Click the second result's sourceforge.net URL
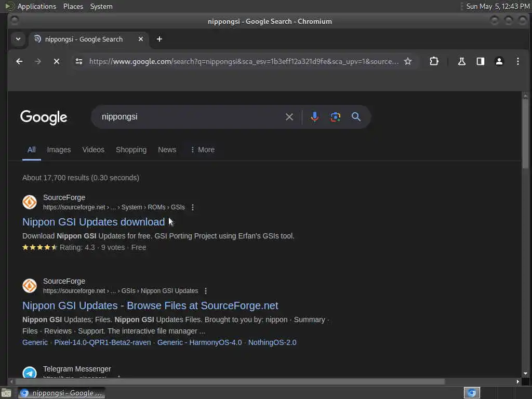Image resolution: width=532 pixels, height=399 pixels. (121, 291)
